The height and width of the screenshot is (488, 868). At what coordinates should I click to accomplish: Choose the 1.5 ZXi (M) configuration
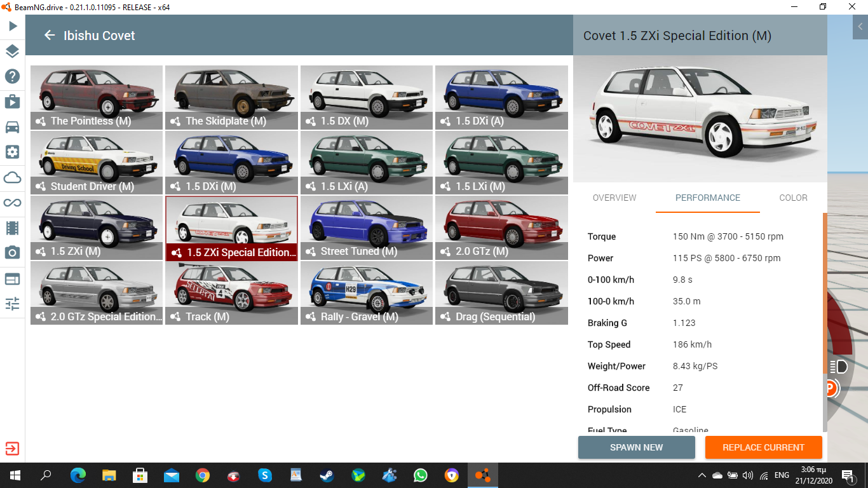97,228
